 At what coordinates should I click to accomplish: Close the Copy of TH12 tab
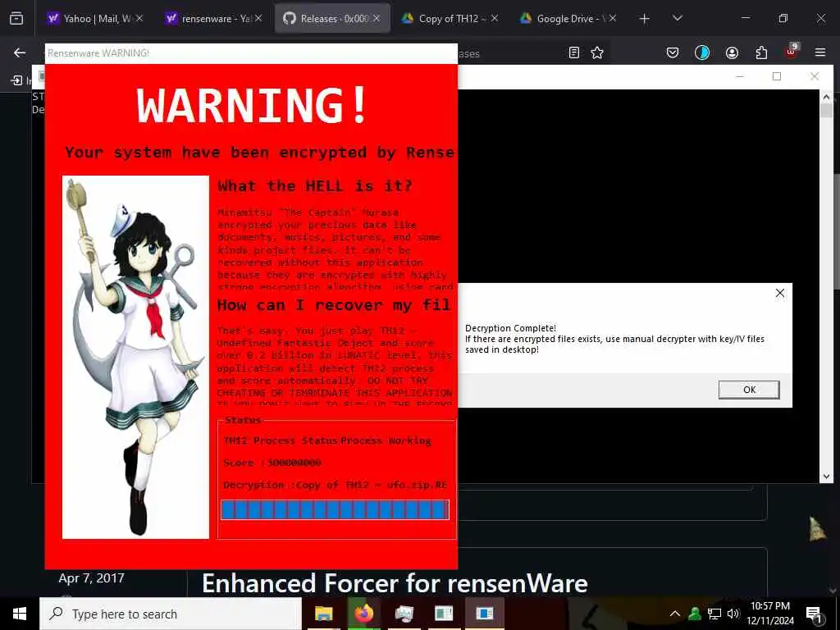point(495,19)
